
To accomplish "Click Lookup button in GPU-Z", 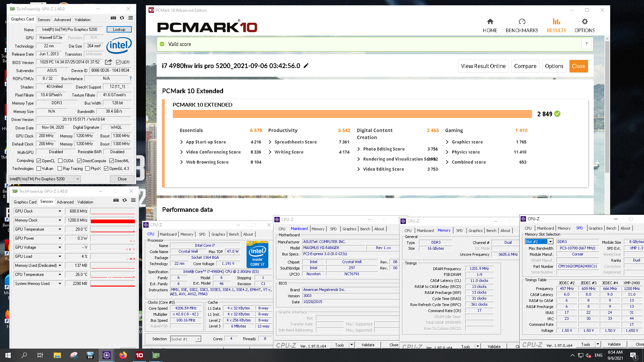I will pyautogui.click(x=119, y=29).
